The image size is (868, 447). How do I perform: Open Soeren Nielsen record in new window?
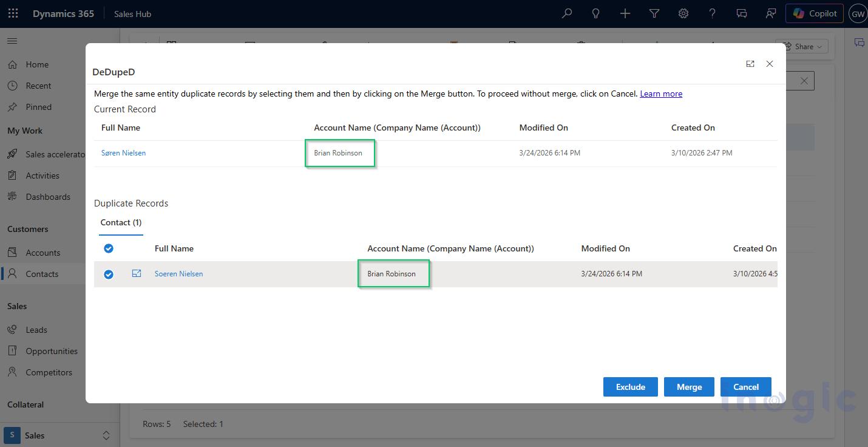point(136,273)
